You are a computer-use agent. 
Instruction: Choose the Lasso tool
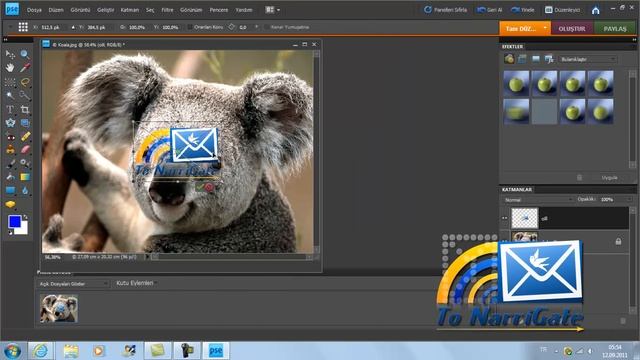pyautogui.click(x=24, y=82)
